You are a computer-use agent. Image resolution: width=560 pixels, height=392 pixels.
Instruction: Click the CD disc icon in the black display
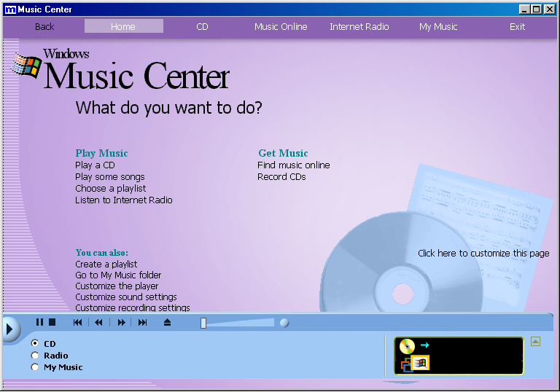pyautogui.click(x=407, y=346)
